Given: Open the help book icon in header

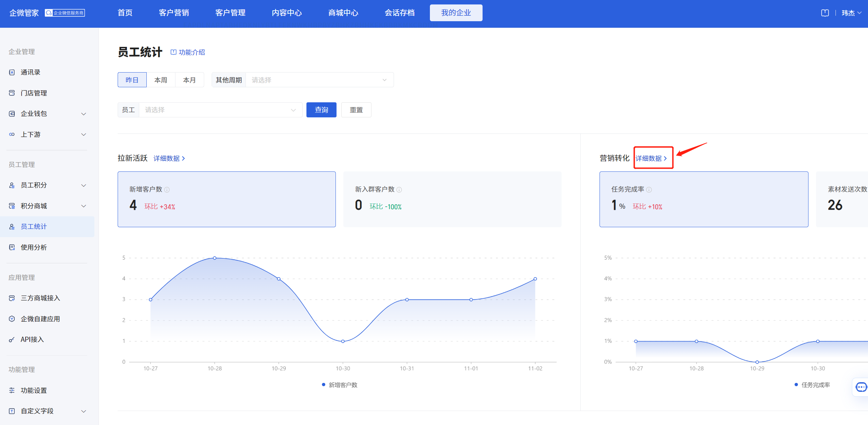Looking at the screenshot, I should pos(825,13).
